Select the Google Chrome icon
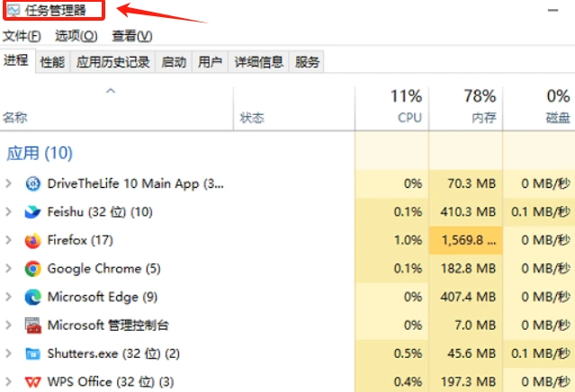Viewport: 575px width, 392px height. 33,268
